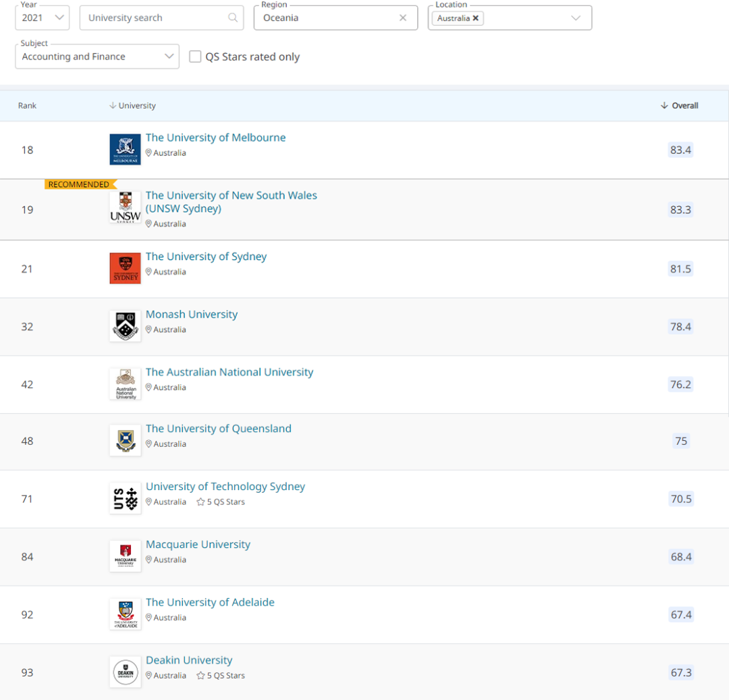Open the Year 2021 dropdown

pos(43,18)
